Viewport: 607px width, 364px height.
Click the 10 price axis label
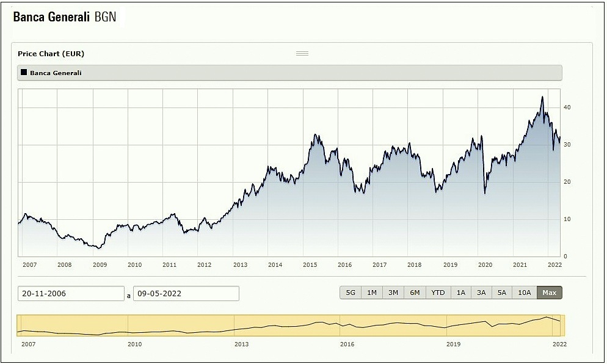pos(567,219)
